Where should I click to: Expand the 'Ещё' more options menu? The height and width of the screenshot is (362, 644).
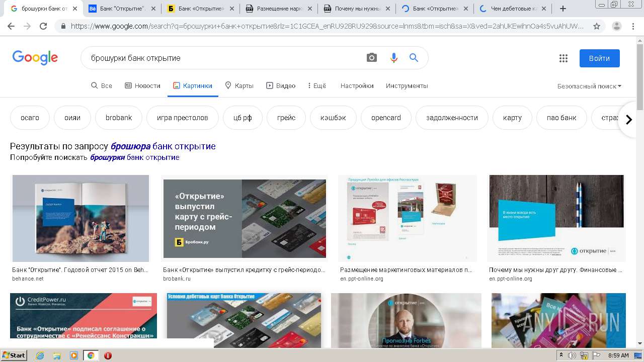[x=316, y=86]
